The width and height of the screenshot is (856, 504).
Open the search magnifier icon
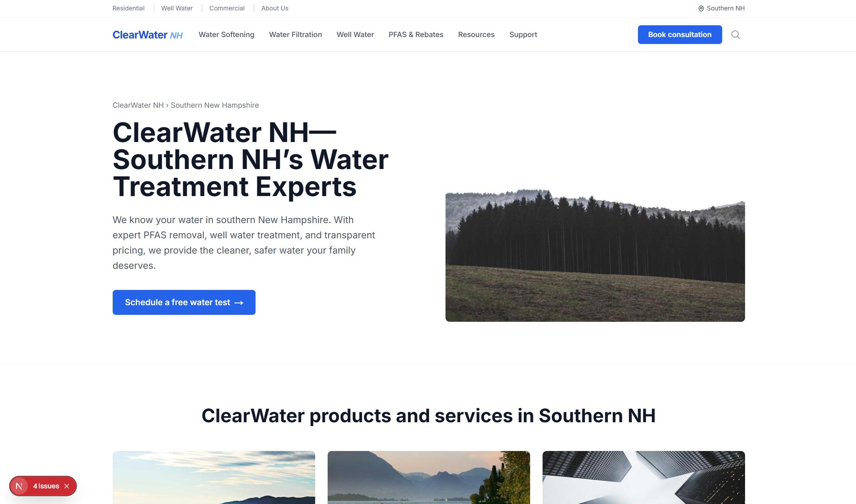[736, 35]
